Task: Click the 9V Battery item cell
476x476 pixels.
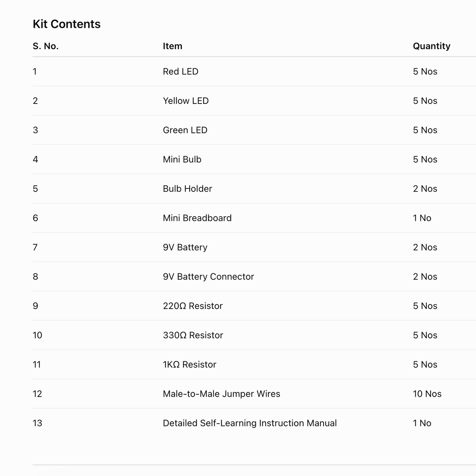Action: point(185,248)
